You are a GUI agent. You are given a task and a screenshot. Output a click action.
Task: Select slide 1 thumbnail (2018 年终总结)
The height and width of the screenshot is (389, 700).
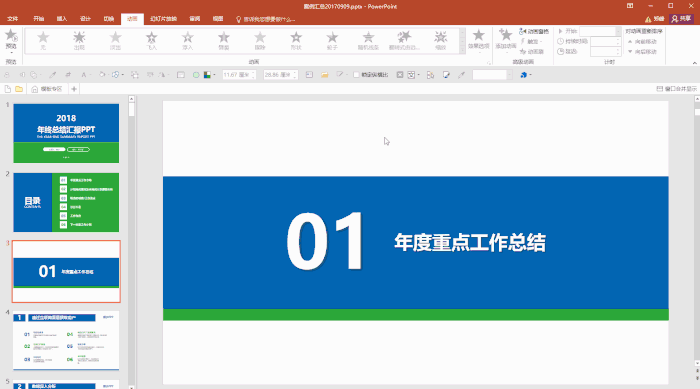(x=66, y=133)
